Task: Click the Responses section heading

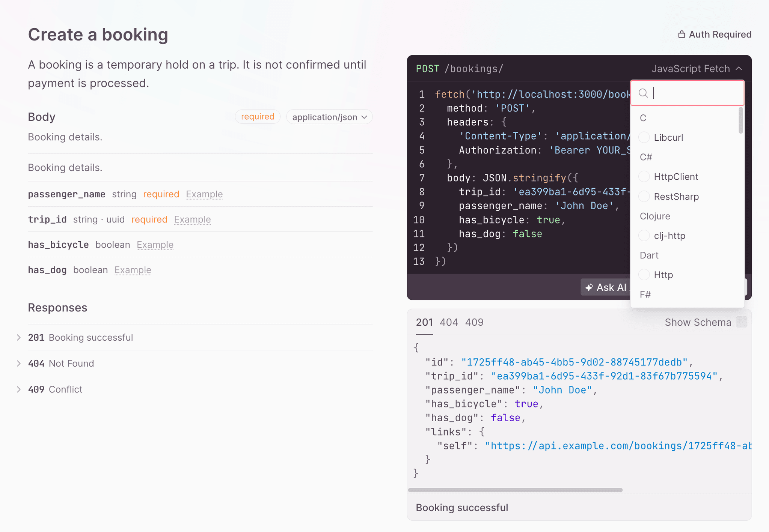Action: tap(57, 308)
